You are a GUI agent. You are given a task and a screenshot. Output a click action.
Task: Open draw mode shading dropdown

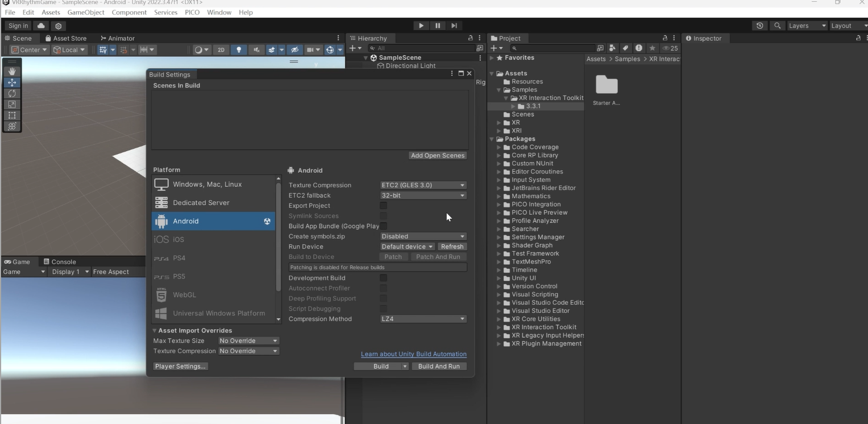202,50
